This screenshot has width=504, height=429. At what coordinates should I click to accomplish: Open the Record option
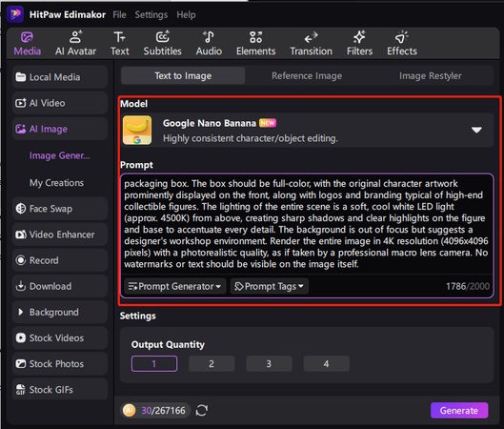click(60, 260)
